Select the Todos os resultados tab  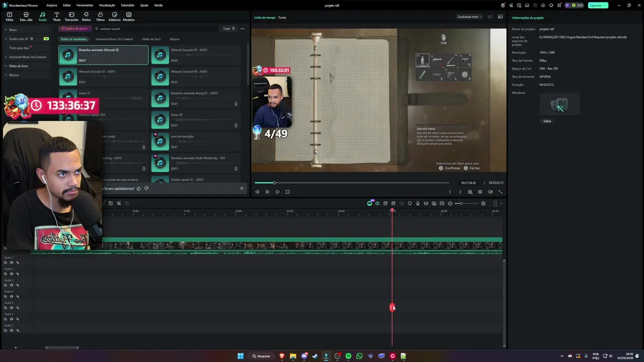[x=73, y=39]
